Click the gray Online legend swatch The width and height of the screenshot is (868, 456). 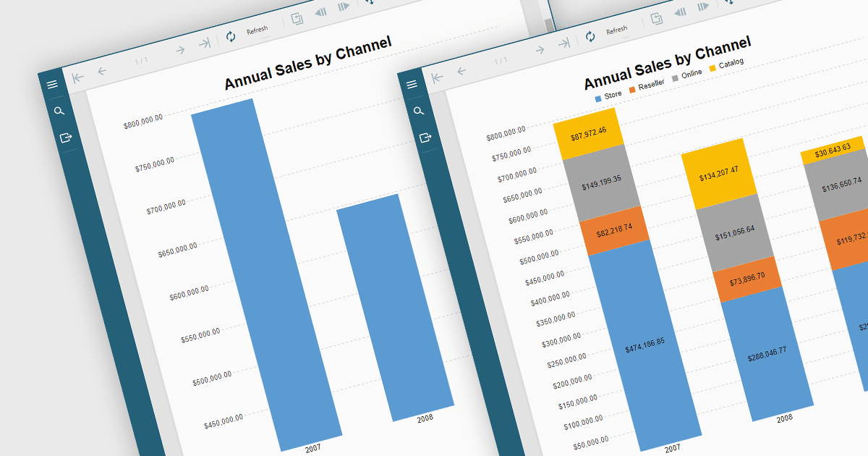coord(675,77)
